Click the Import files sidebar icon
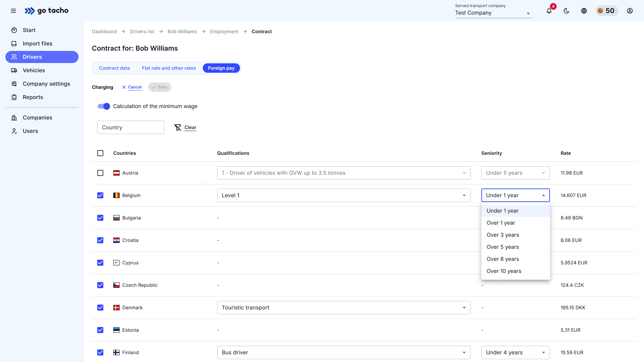Image resolution: width=644 pixels, height=362 pixels. [x=14, y=44]
